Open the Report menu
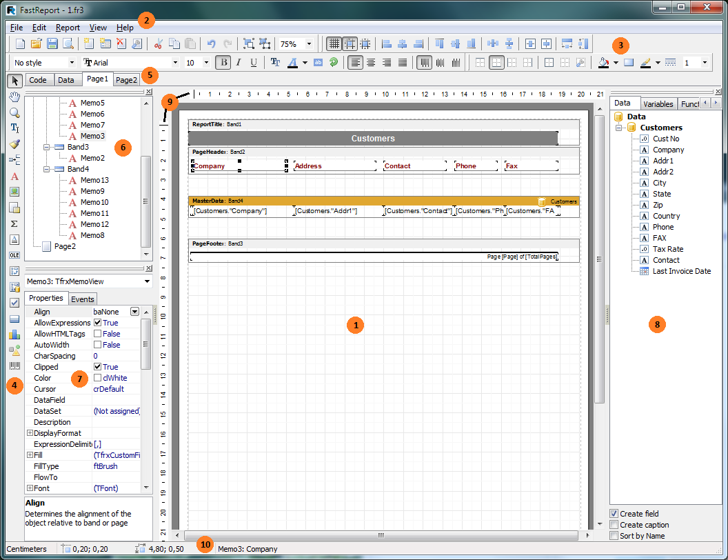Screen dimensions: 728x560 click(x=68, y=28)
